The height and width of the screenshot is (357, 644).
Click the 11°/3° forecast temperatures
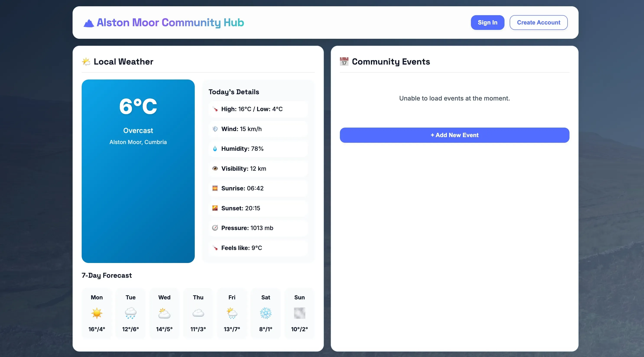tap(198, 329)
